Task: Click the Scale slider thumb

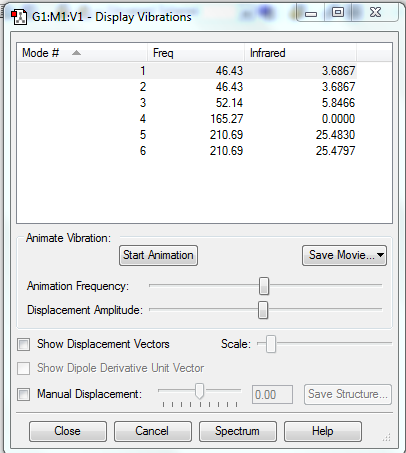Action: click(271, 344)
